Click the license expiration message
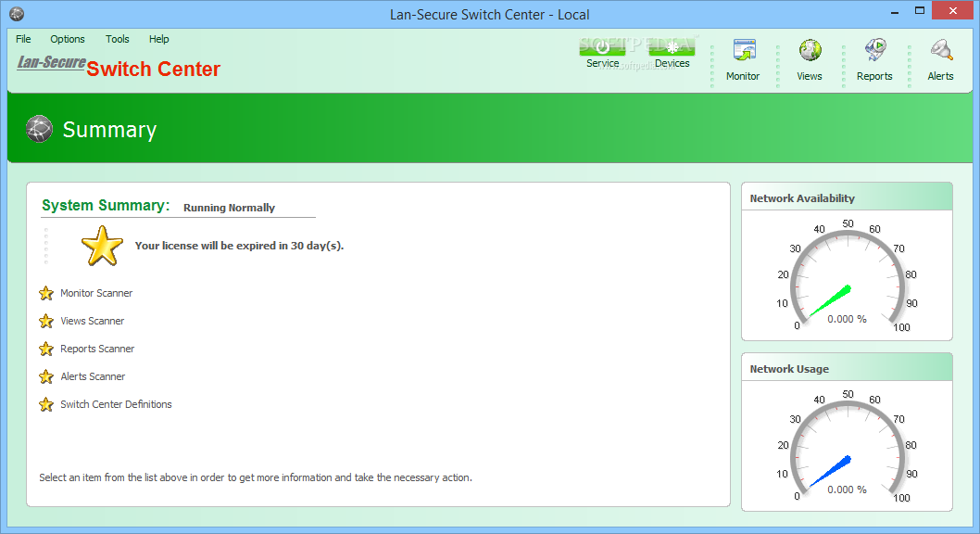This screenshot has width=980, height=534. coord(239,246)
